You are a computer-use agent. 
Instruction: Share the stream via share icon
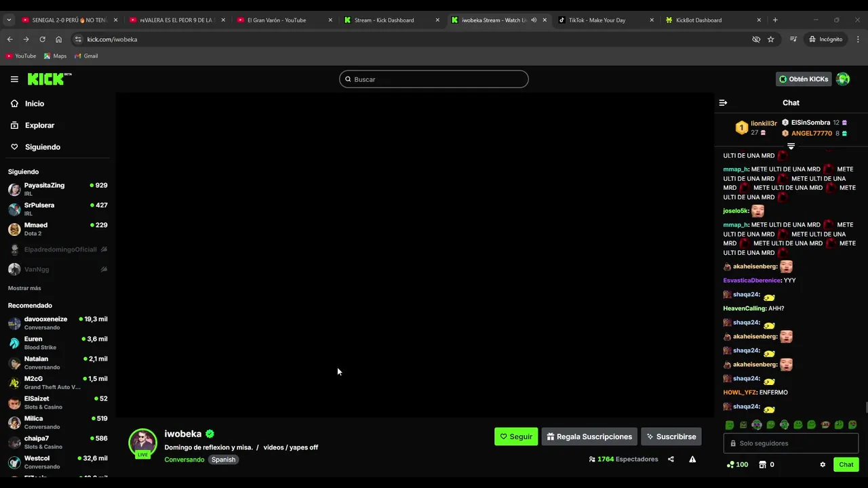pyautogui.click(x=671, y=459)
